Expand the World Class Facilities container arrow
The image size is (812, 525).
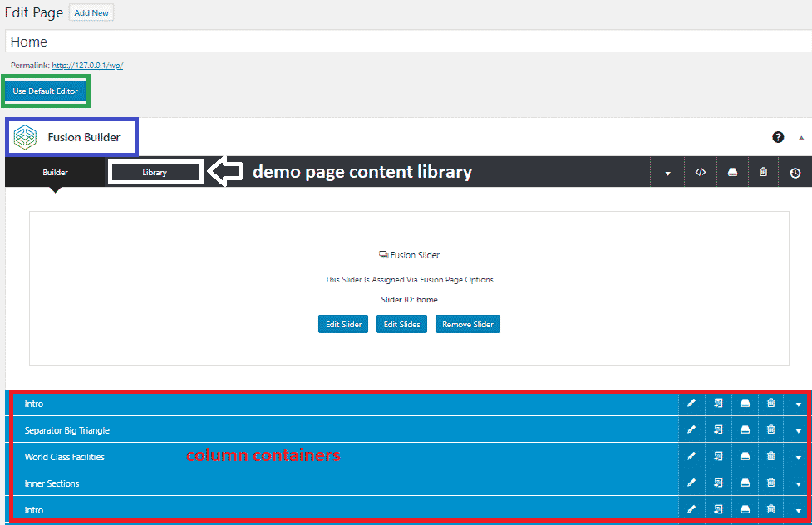[798, 458]
